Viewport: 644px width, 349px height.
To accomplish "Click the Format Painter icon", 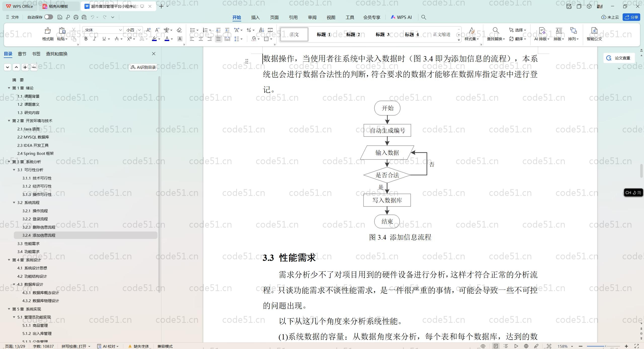I will 48,31.
